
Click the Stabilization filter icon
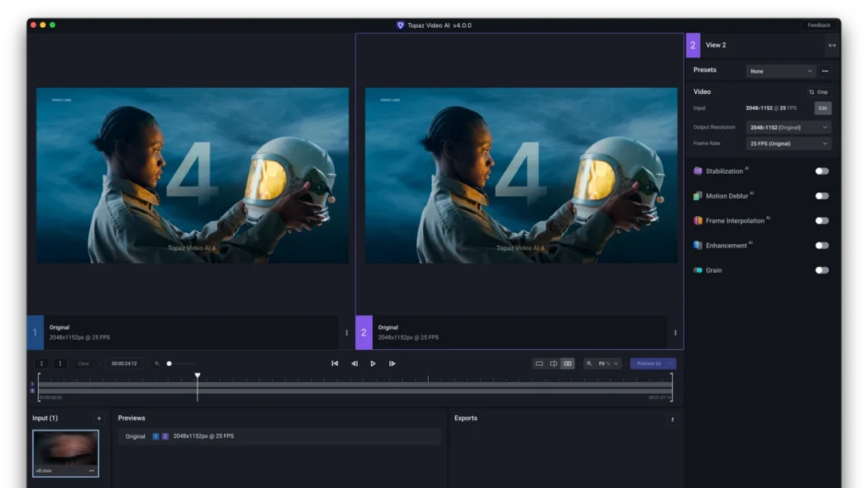tap(698, 171)
